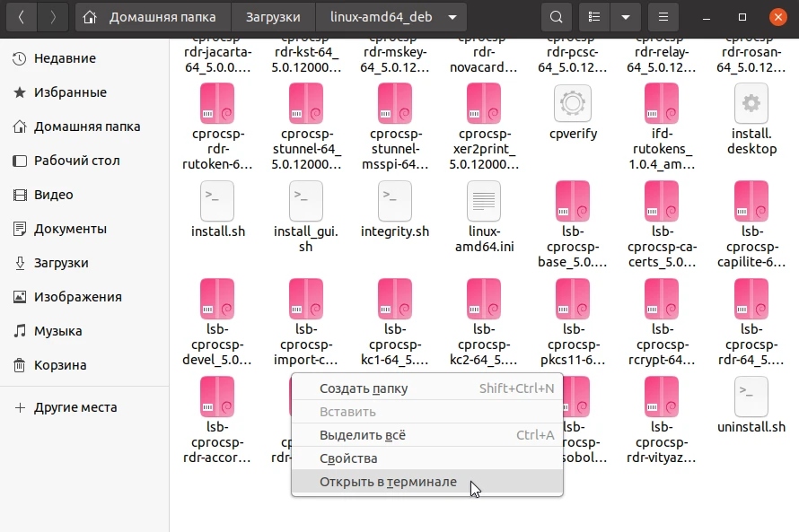Screen dimensions: 799x532
Task: Choose Свойства in context menu
Action: pyautogui.click(x=427, y=458)
